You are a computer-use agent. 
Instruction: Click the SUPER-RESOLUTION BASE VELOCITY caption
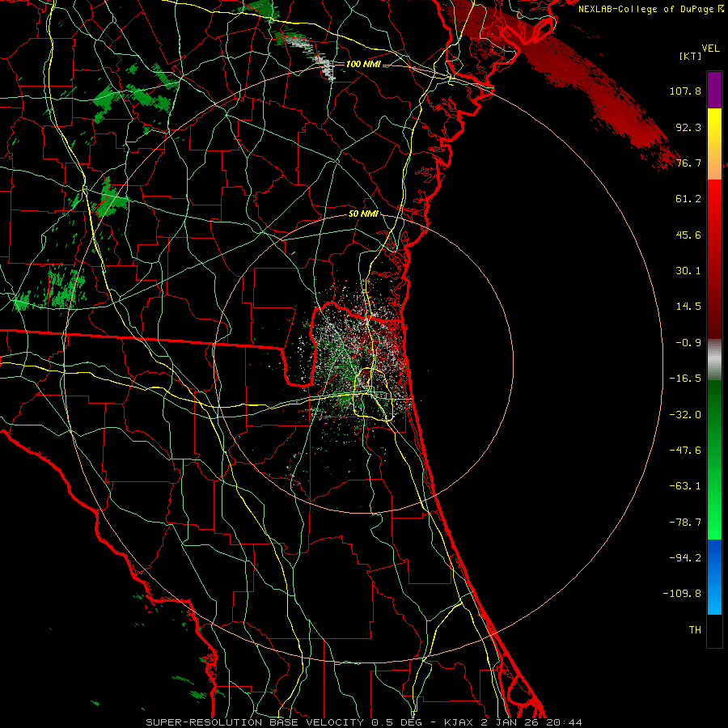click(x=255, y=722)
